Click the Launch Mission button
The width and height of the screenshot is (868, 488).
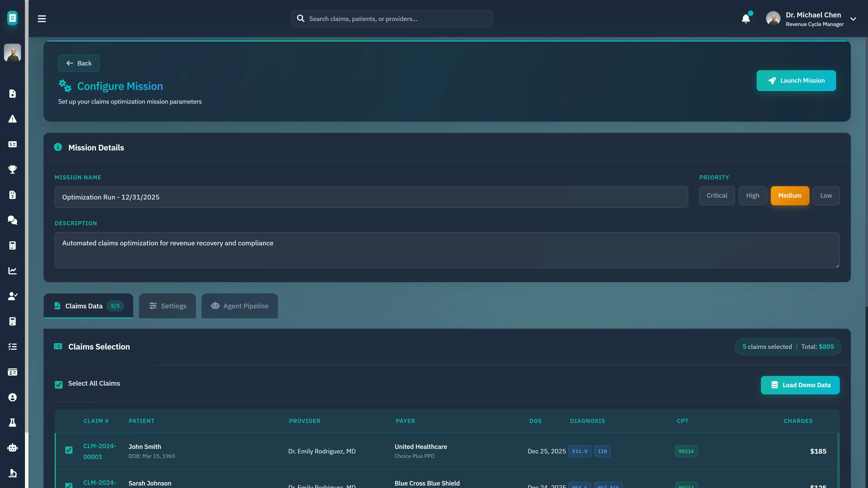point(796,80)
